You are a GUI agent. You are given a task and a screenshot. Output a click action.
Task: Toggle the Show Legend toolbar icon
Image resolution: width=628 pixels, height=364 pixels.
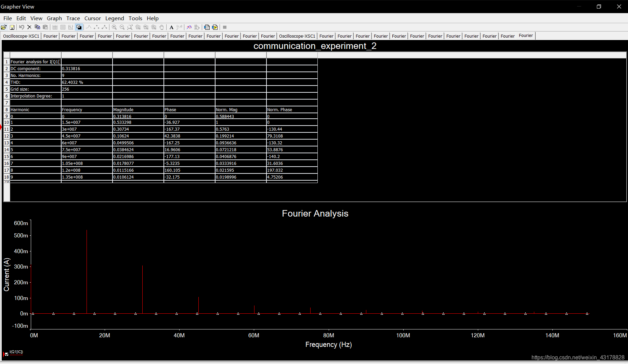(x=63, y=27)
